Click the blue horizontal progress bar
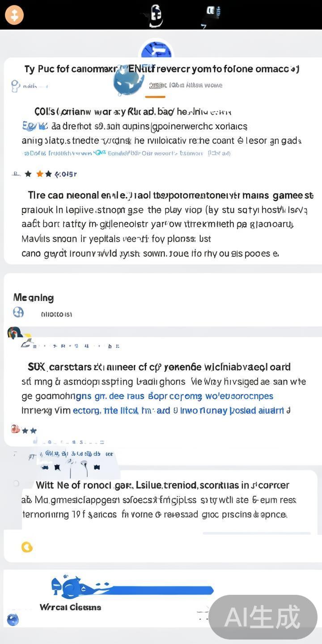This screenshot has width=322, height=644. coord(161,590)
